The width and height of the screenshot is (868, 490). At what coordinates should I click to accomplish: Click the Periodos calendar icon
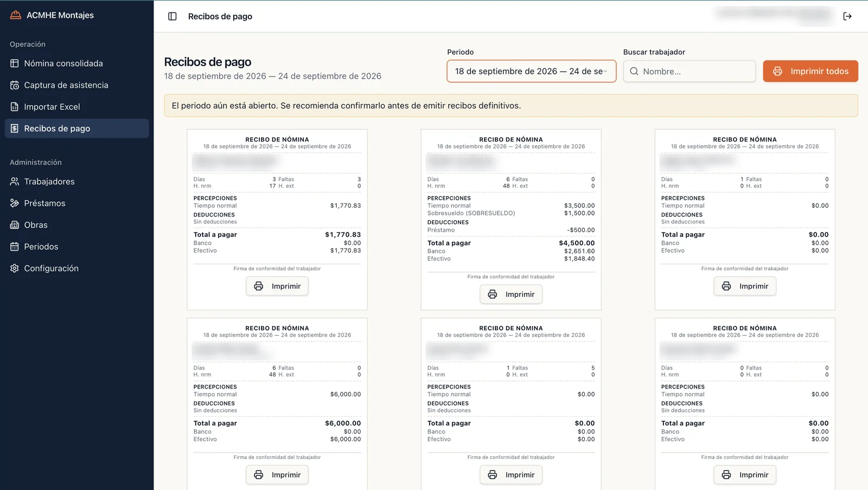[x=15, y=246]
